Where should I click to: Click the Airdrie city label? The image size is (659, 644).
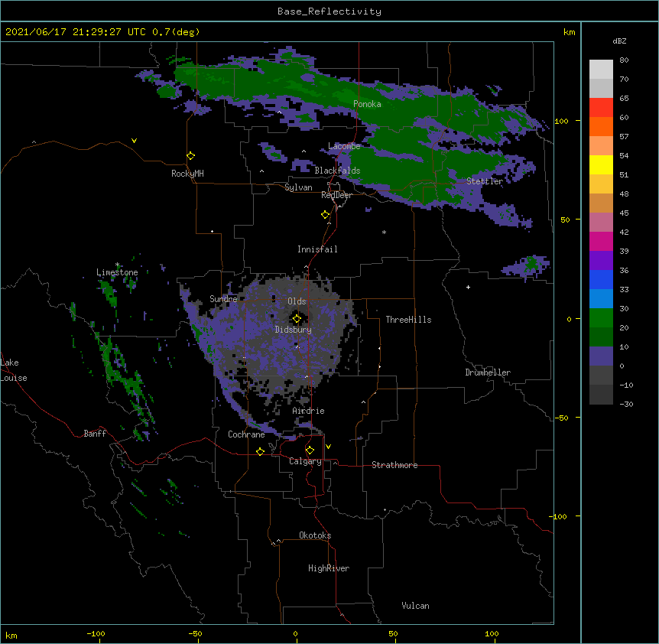[x=309, y=411]
